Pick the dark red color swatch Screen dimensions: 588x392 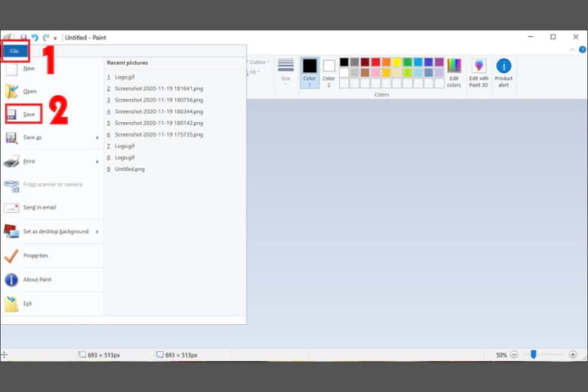pyautogui.click(x=365, y=62)
